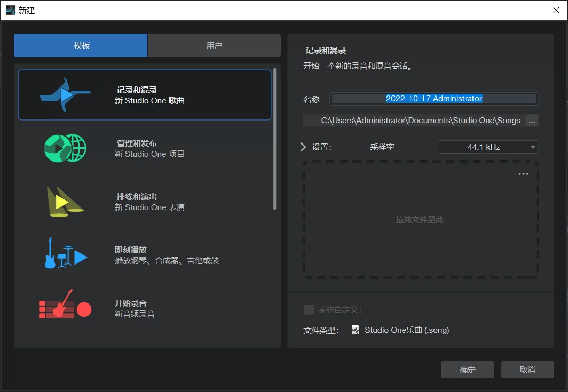Open the 44.1 kHz sample rate dropdown
Screen dimensions: 568x392
(487, 147)
